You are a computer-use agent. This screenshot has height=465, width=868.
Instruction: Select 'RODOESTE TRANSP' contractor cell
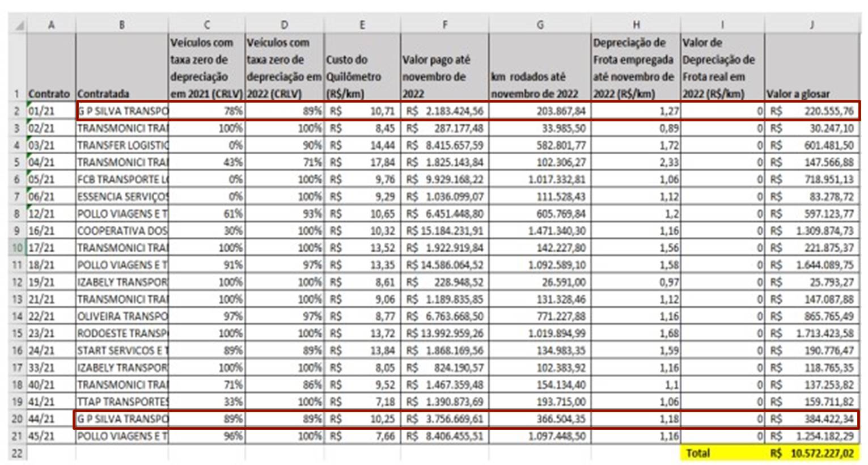[x=122, y=333]
